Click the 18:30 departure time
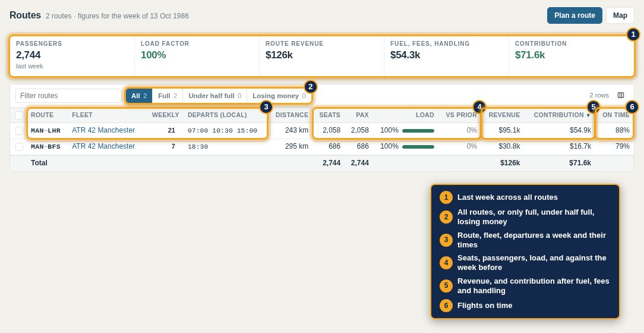644x333 pixels. (x=198, y=147)
